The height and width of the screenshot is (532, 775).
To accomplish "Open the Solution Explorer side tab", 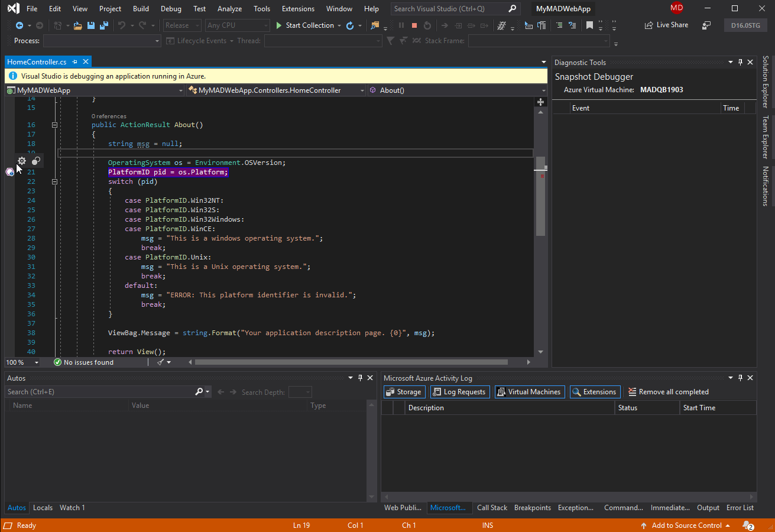I will [x=765, y=82].
